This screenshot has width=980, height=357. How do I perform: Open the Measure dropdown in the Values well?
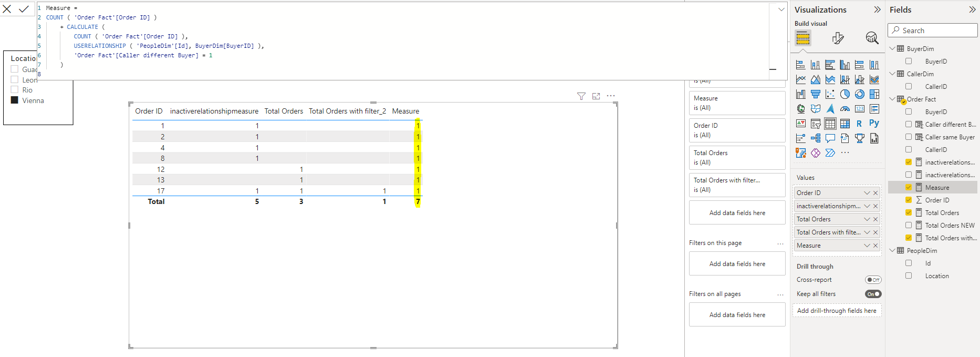[x=867, y=246]
